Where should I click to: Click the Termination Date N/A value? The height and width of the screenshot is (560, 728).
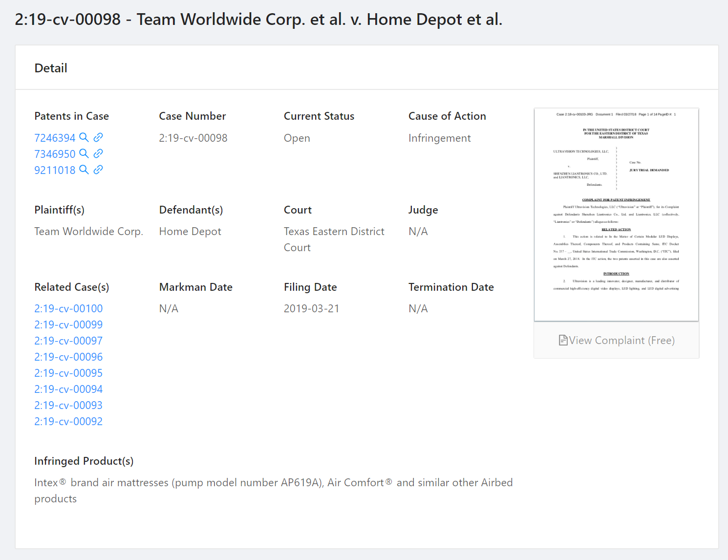418,308
